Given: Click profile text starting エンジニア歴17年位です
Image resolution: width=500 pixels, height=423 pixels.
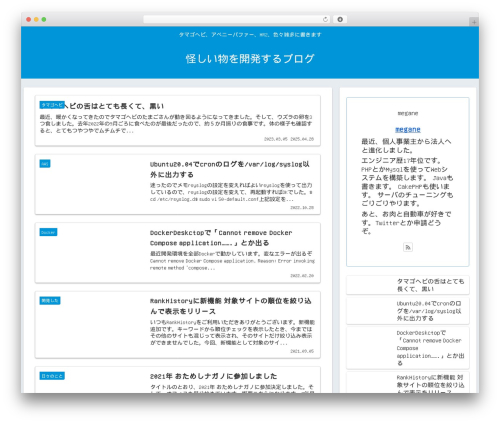Looking at the screenshot, I should (x=407, y=182).
